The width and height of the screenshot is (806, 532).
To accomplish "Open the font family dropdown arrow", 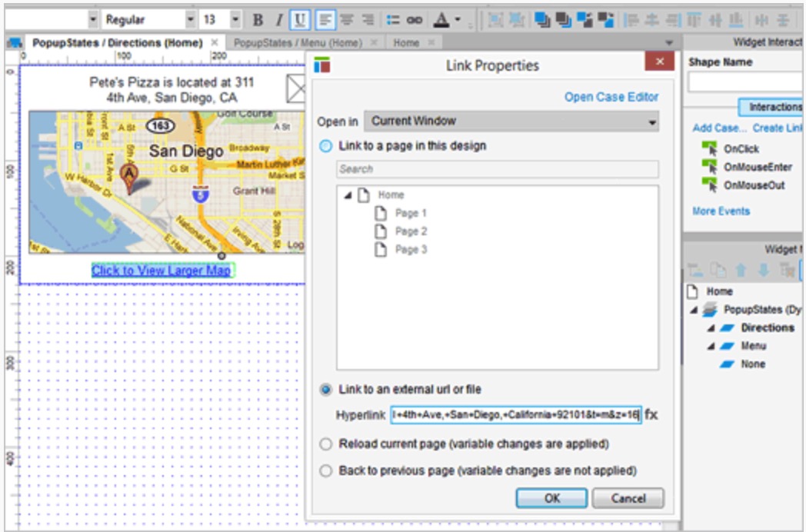I will point(92,20).
